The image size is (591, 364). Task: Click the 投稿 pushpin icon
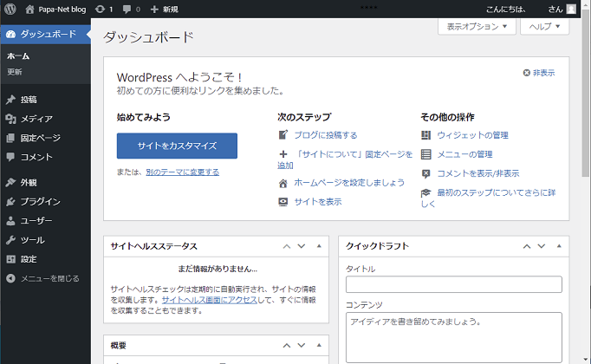[10, 100]
